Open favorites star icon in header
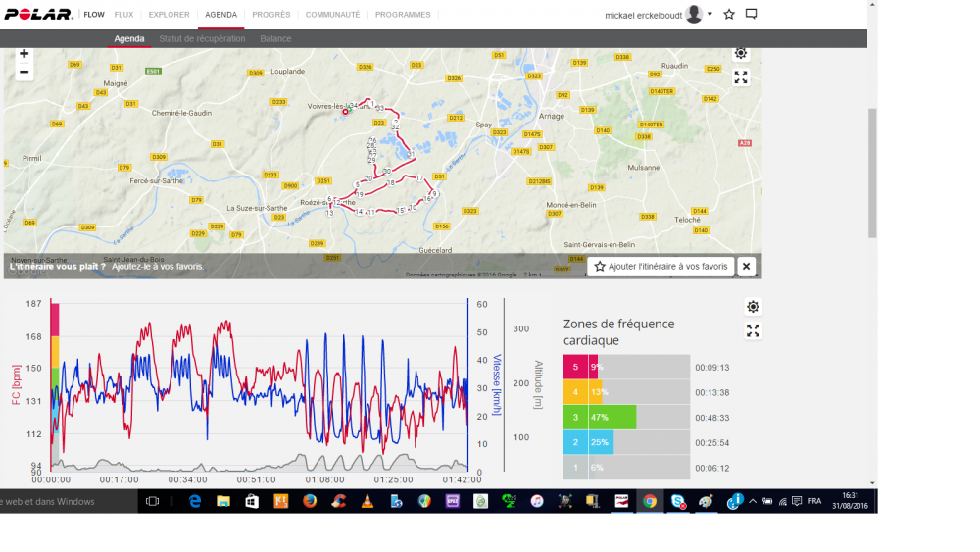The width and height of the screenshot is (980, 552). [728, 15]
